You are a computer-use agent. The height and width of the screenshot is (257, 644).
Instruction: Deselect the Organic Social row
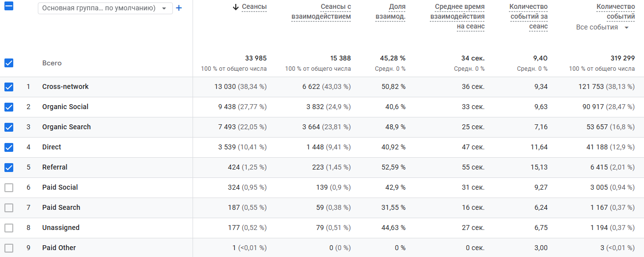(x=9, y=107)
